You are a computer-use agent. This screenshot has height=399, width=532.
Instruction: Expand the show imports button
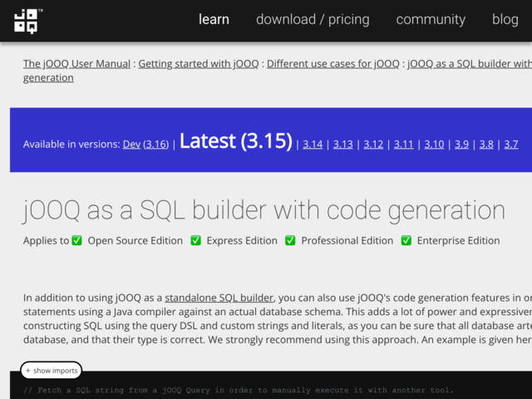click(x=52, y=371)
